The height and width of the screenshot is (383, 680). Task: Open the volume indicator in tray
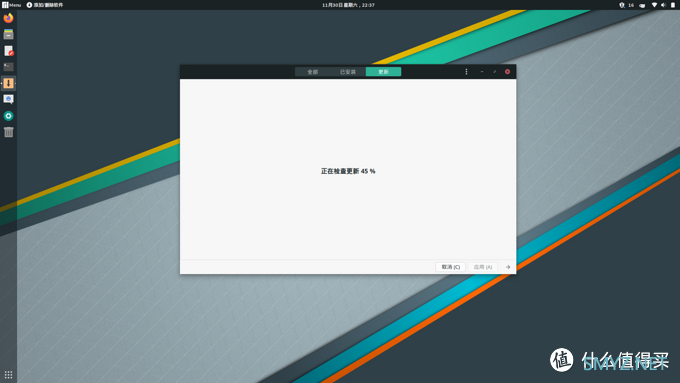663,5
